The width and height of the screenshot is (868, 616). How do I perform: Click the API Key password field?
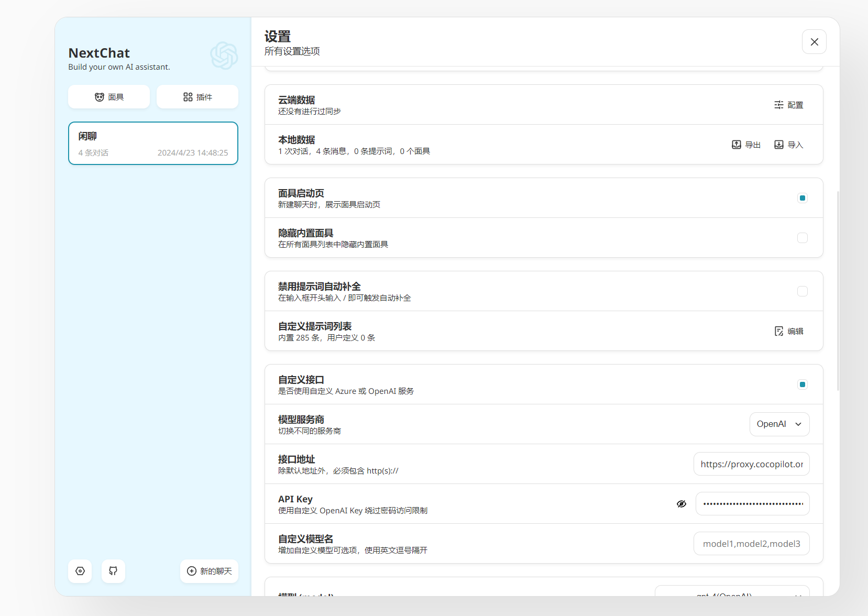point(752,504)
